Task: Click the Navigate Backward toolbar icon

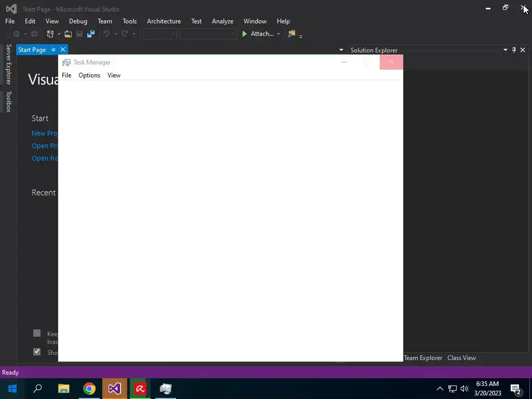Action: pos(16,34)
